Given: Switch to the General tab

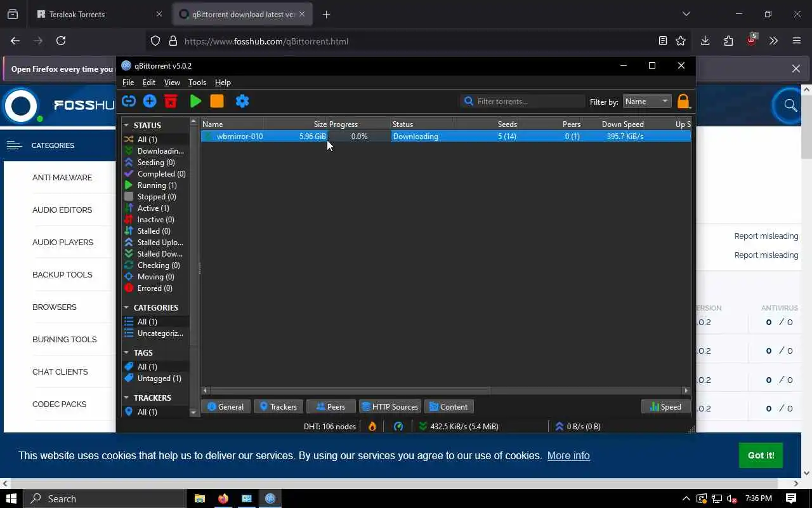Looking at the screenshot, I should pos(225,406).
